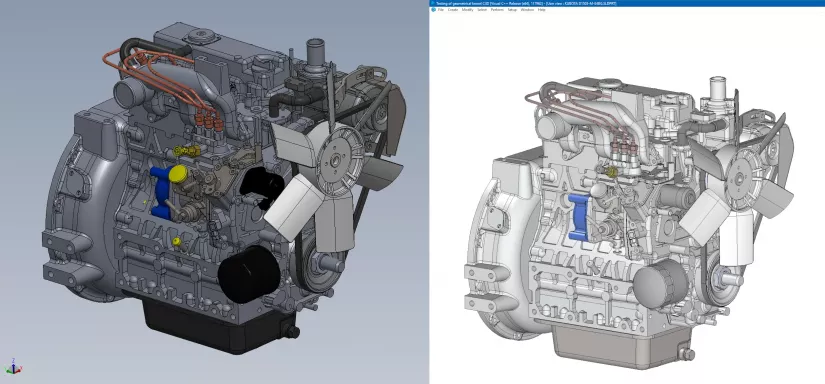The width and height of the screenshot is (825, 384).
Task: Select the blue bracket on white engine
Action: click(x=578, y=217)
